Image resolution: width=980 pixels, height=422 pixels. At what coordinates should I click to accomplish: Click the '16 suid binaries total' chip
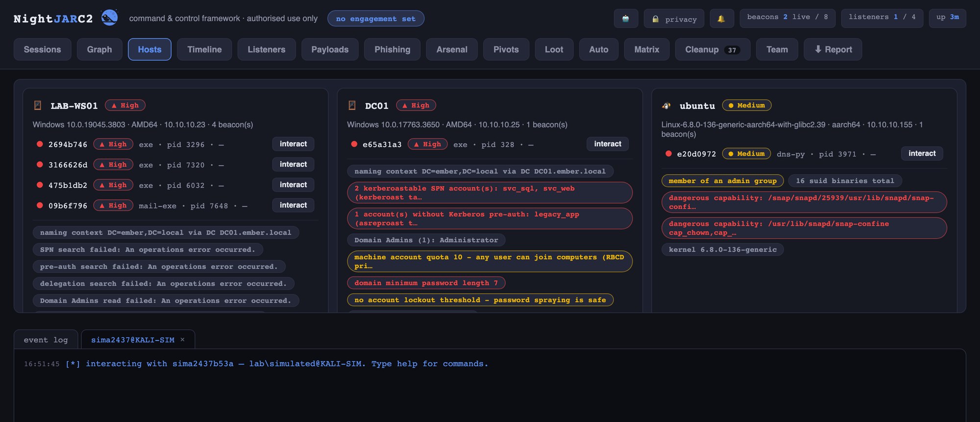click(x=845, y=181)
